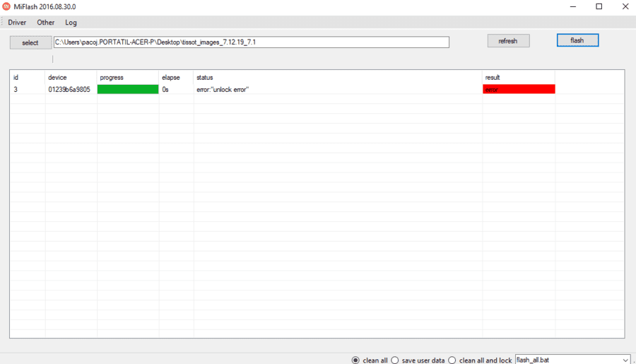
Task: Click the select folder button
Action: tap(30, 42)
